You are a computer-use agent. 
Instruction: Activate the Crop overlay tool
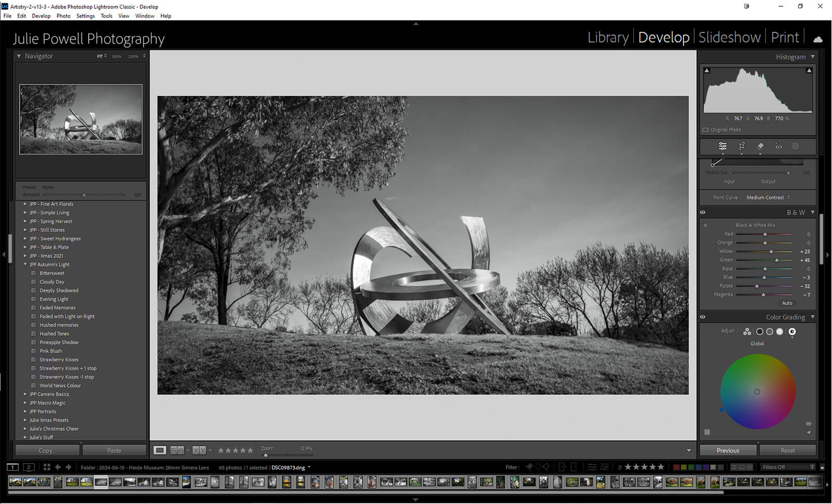(x=742, y=146)
